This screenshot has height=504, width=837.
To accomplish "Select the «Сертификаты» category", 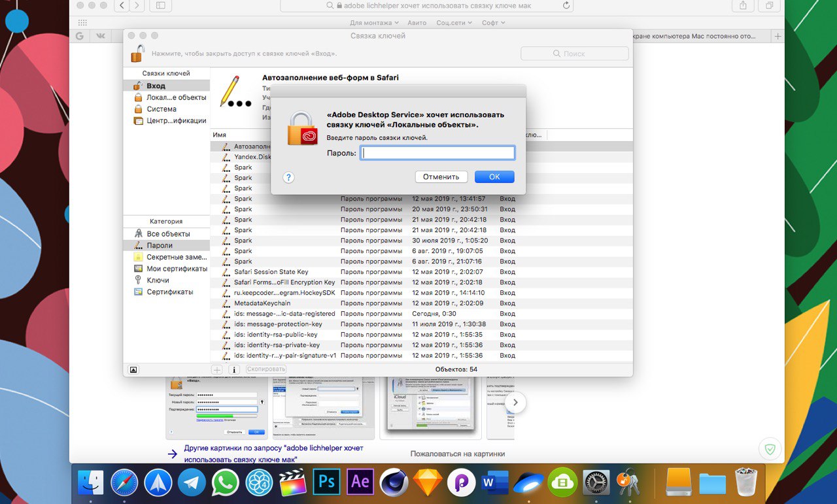I will [166, 292].
